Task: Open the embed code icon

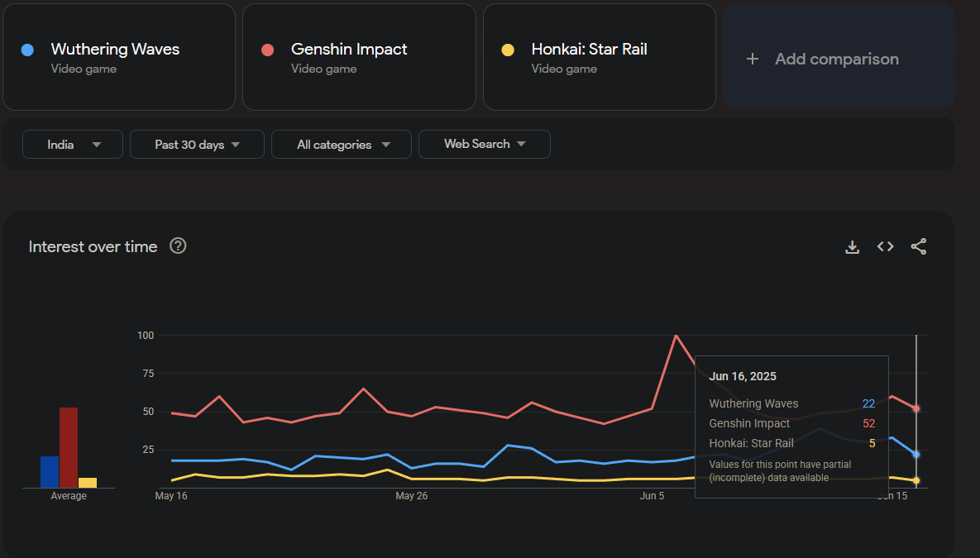Action: [x=885, y=246]
